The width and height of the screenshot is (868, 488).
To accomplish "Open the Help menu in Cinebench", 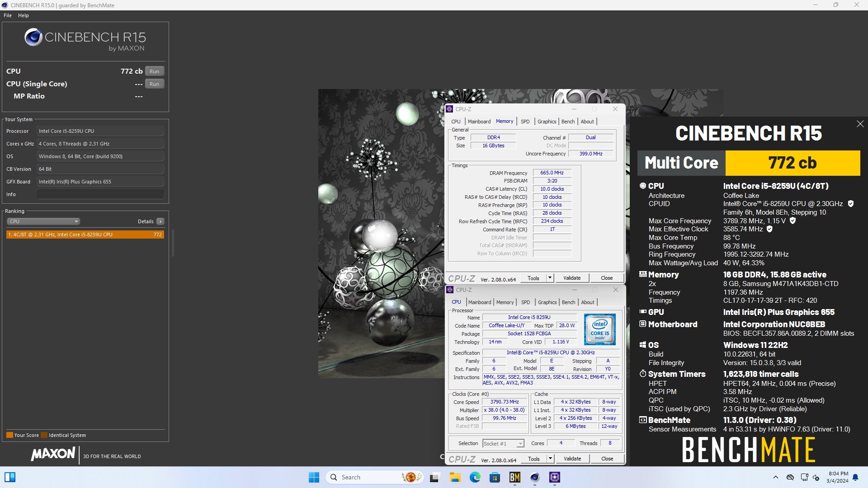I will (24, 15).
